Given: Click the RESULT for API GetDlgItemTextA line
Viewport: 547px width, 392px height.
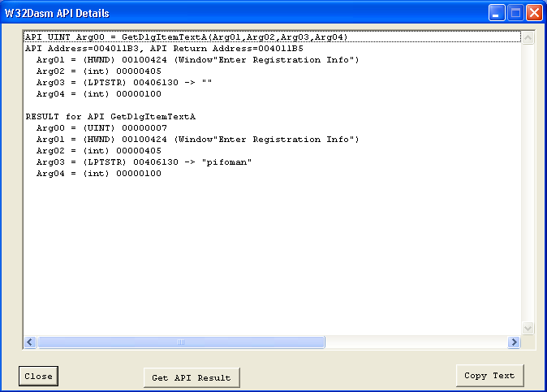Looking at the screenshot, I should [110, 117].
